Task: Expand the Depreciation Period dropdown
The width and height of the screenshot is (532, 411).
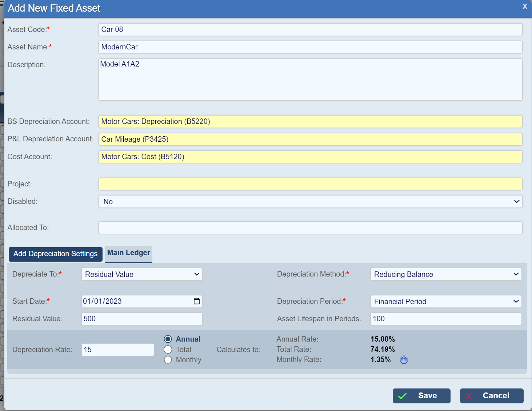Action: point(446,302)
